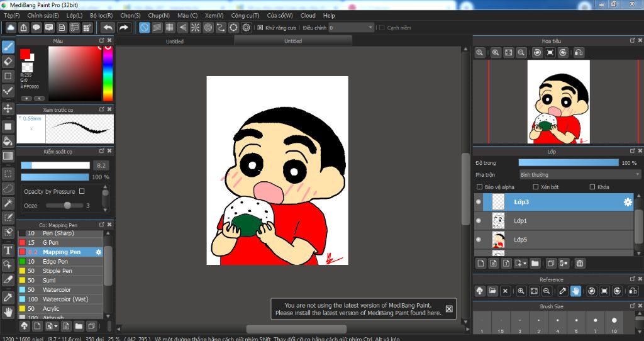
Task: Enable Bảo vệ alpha checkbox
Action: pos(479,187)
